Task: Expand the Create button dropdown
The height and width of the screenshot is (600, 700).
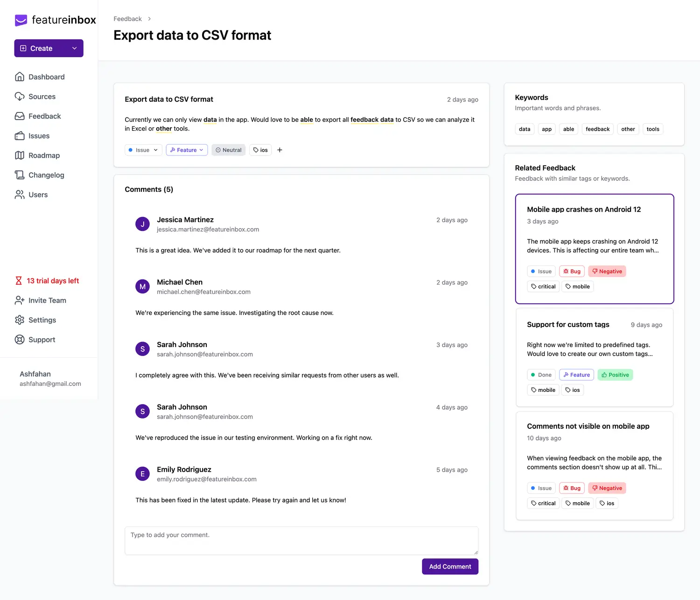Action: pyautogui.click(x=74, y=49)
